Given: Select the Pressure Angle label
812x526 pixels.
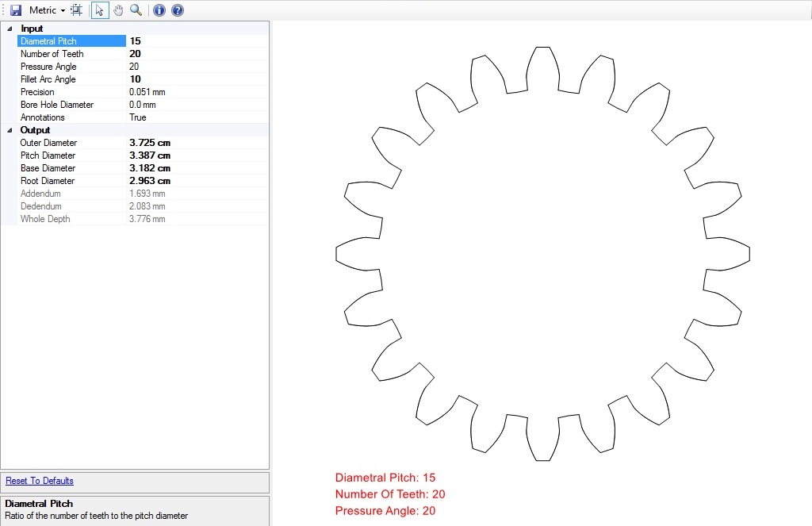Looking at the screenshot, I should coord(48,67).
